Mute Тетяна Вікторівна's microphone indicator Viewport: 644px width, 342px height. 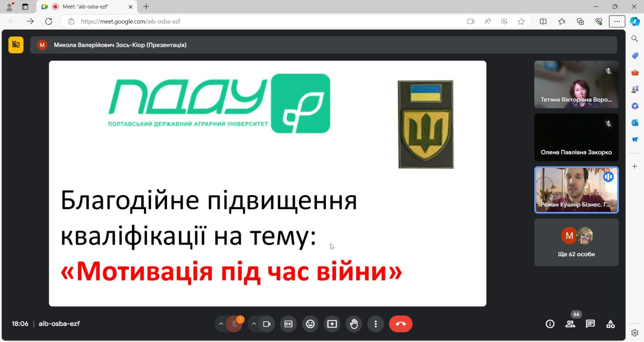[608, 71]
